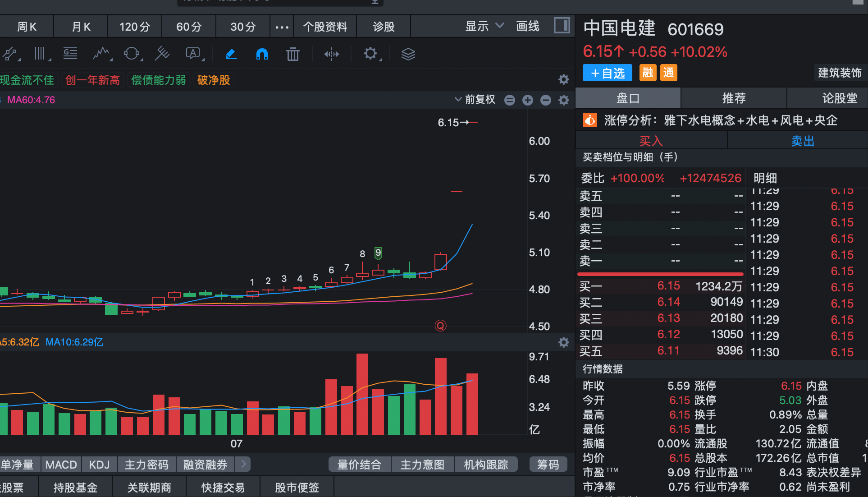Click the orange limit-up analysis flame icon
This screenshot has height=497, width=868.
(590, 120)
